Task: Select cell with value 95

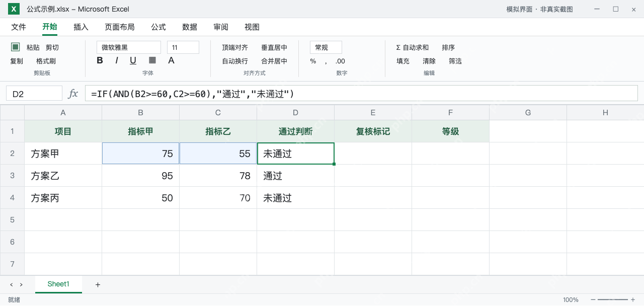Action: click(x=140, y=176)
